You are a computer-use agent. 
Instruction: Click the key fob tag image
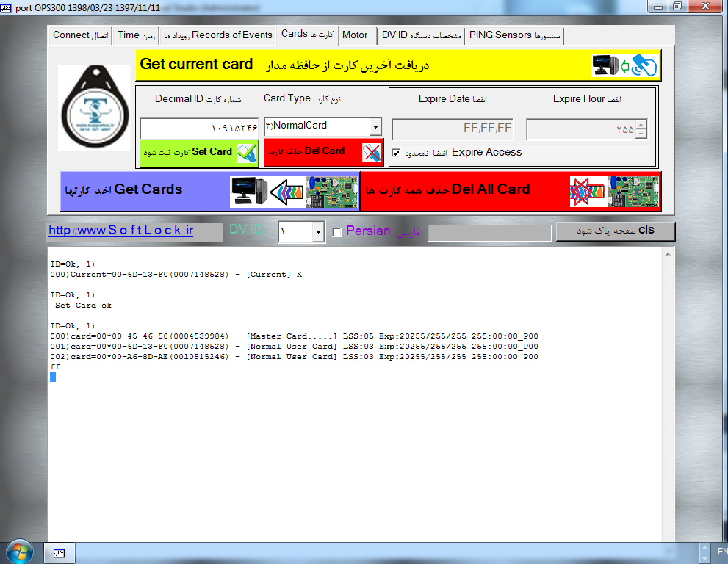coord(94,107)
